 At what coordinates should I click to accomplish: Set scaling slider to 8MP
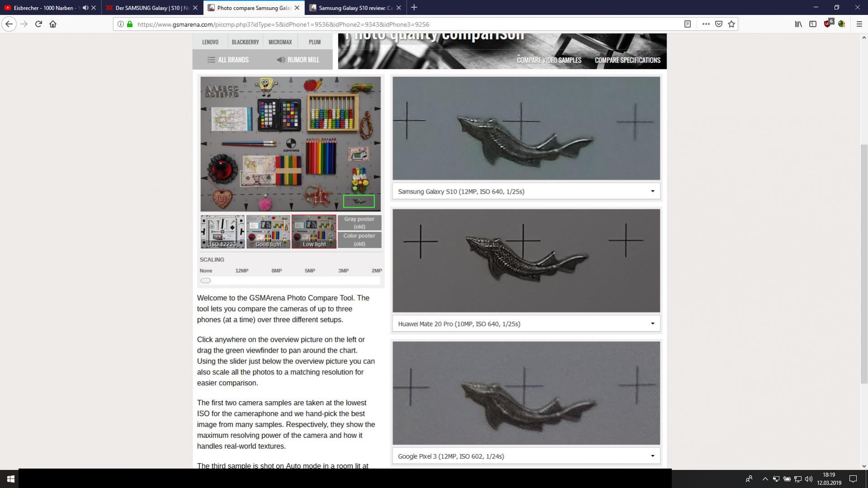pyautogui.click(x=276, y=270)
